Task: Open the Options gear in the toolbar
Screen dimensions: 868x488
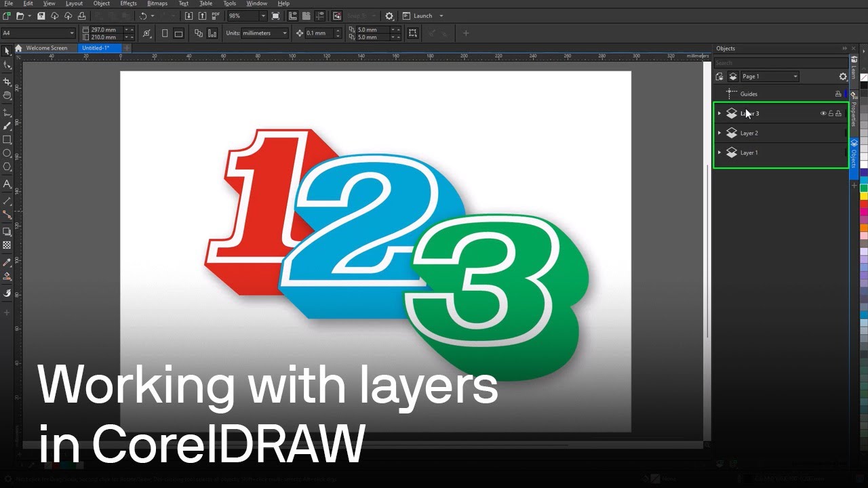Action: [x=389, y=16]
